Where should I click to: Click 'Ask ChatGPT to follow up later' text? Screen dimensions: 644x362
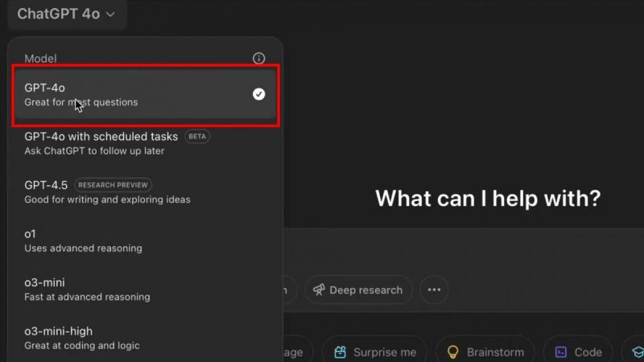pyautogui.click(x=94, y=151)
